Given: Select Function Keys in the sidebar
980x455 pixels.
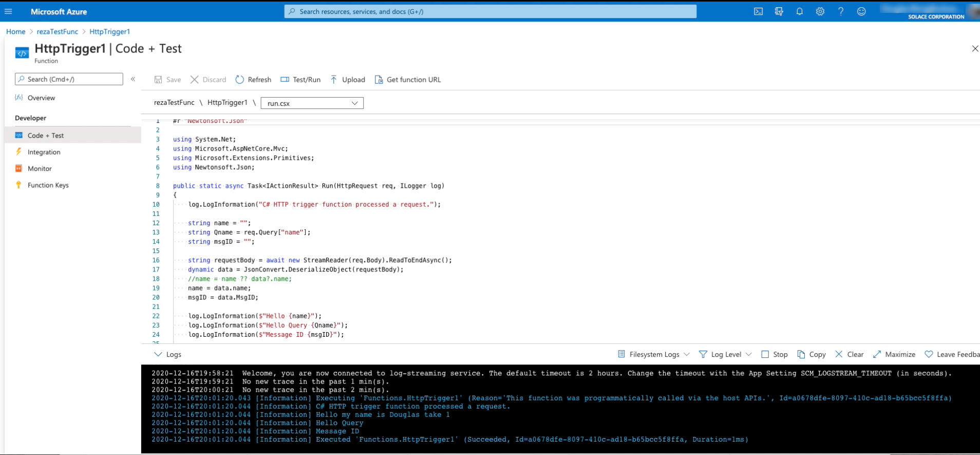Looking at the screenshot, I should 48,185.
